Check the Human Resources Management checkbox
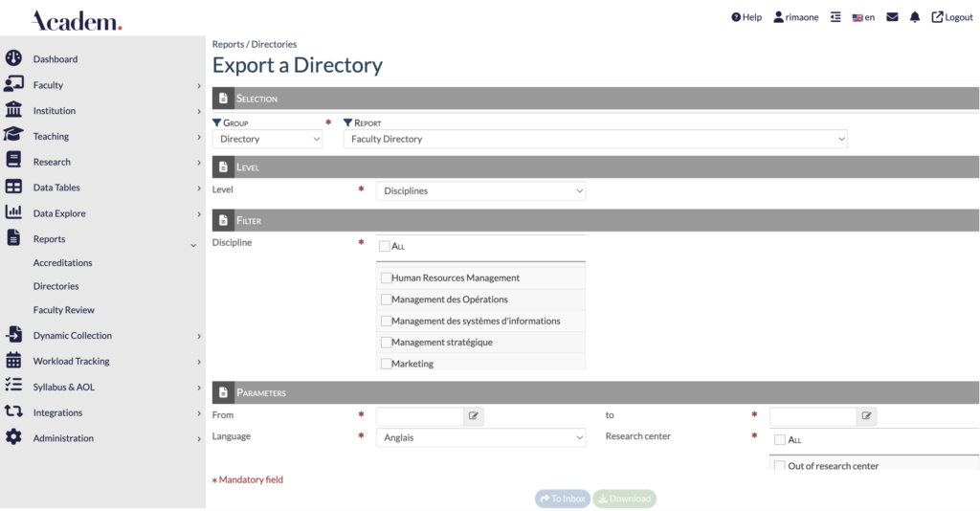 click(386, 278)
